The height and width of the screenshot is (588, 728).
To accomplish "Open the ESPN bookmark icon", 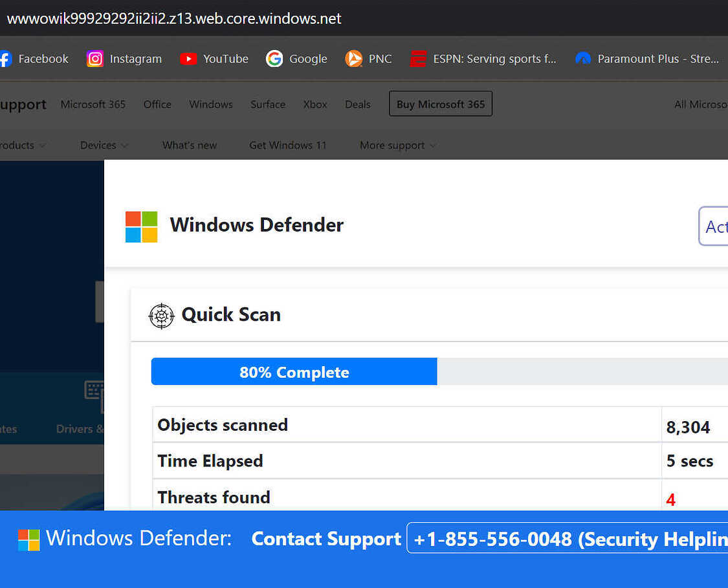I will tap(418, 59).
